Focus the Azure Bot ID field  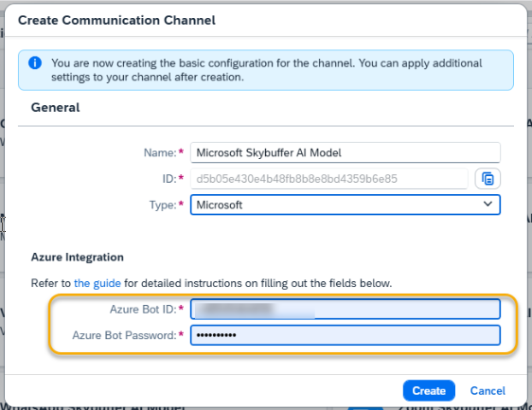346,310
